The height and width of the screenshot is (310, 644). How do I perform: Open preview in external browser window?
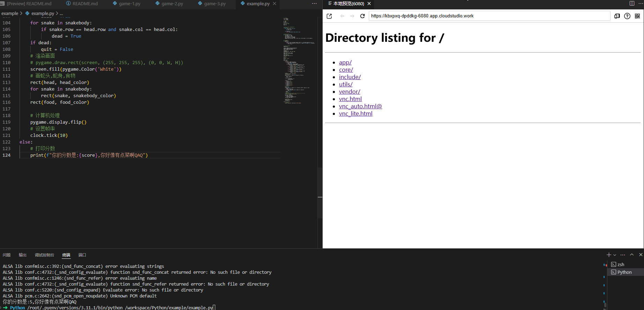click(329, 16)
